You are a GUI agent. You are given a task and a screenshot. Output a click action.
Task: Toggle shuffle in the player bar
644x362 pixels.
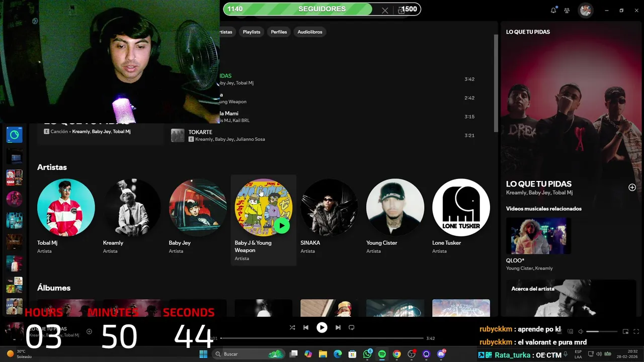click(x=292, y=327)
